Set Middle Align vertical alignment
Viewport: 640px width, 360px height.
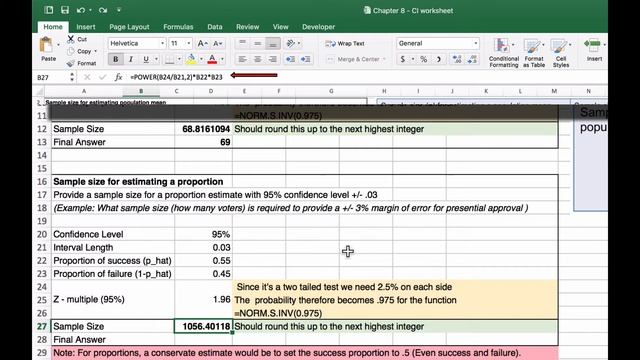258,43
